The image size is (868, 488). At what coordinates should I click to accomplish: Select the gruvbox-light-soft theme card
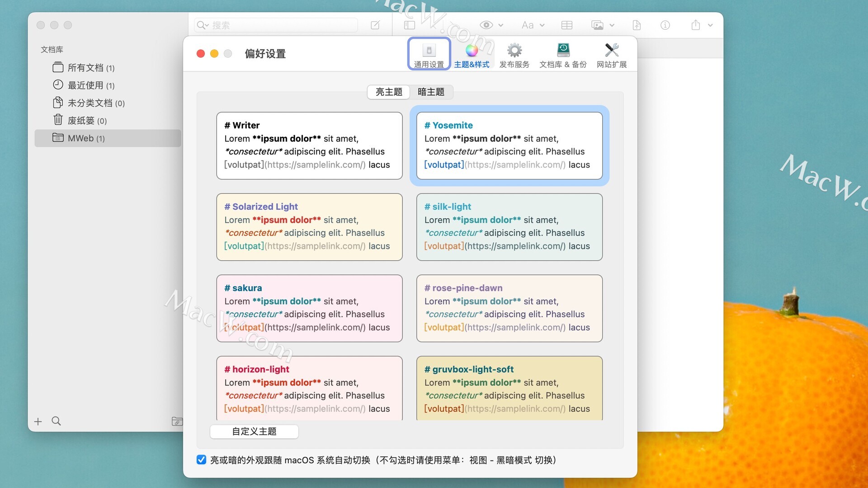click(509, 389)
